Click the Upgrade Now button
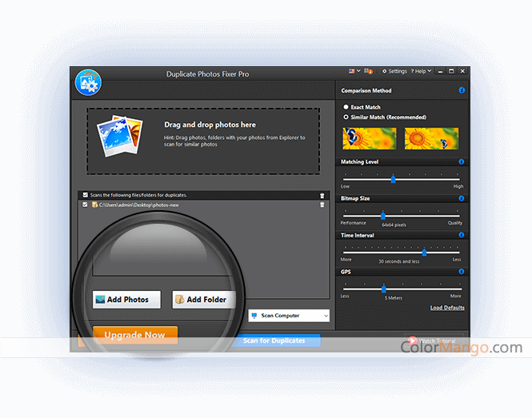The image size is (532, 418). click(x=135, y=335)
